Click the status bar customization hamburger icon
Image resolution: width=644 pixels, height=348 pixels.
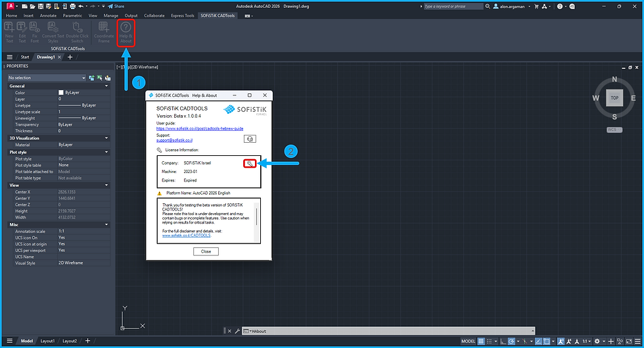click(x=637, y=341)
